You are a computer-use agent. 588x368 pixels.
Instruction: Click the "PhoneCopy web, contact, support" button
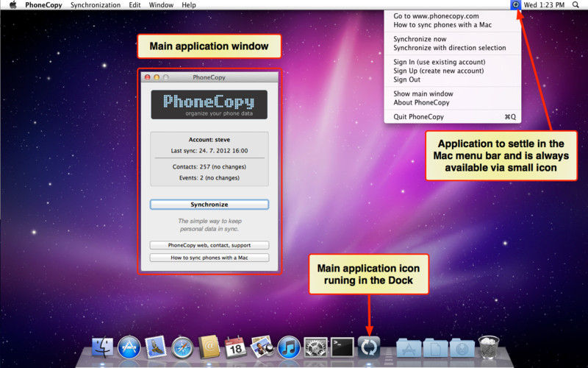pos(209,245)
